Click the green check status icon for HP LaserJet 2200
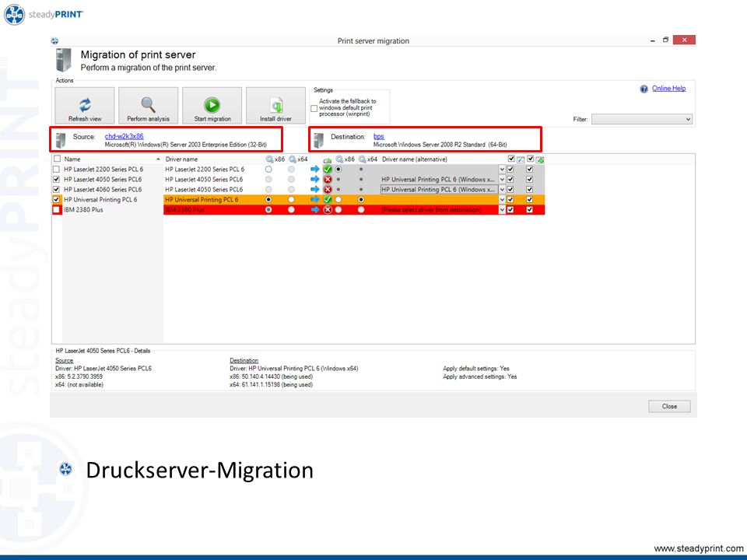The image size is (747, 560). point(328,169)
